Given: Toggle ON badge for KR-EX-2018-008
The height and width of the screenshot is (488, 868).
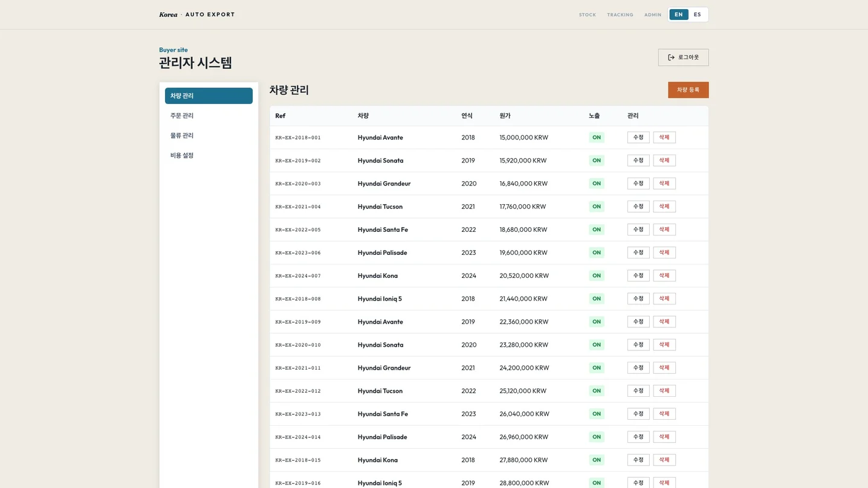Looking at the screenshot, I should (597, 298).
